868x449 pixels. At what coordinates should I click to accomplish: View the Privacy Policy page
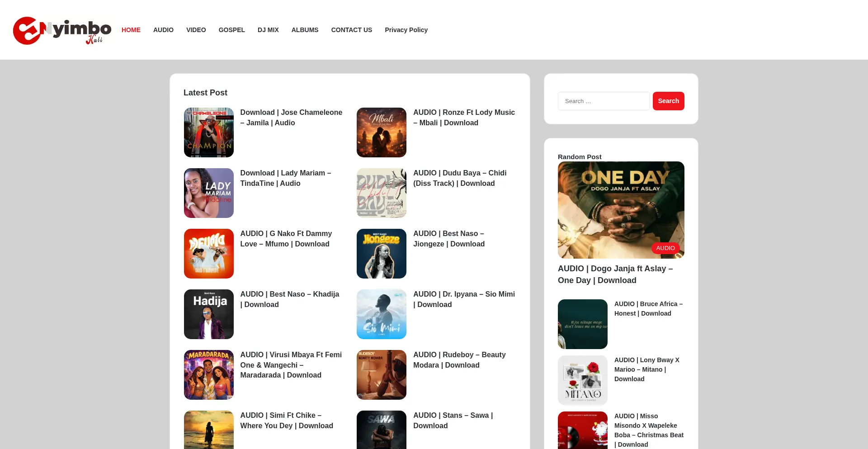406,30
